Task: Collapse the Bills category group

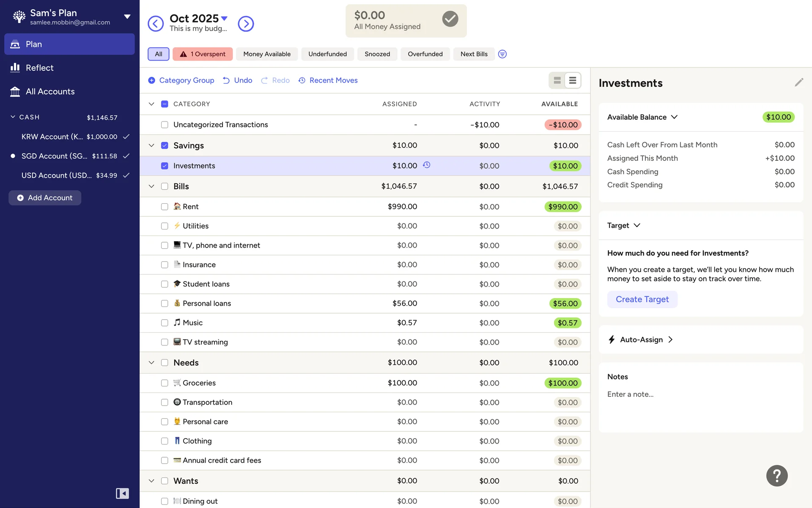Action: pos(151,186)
